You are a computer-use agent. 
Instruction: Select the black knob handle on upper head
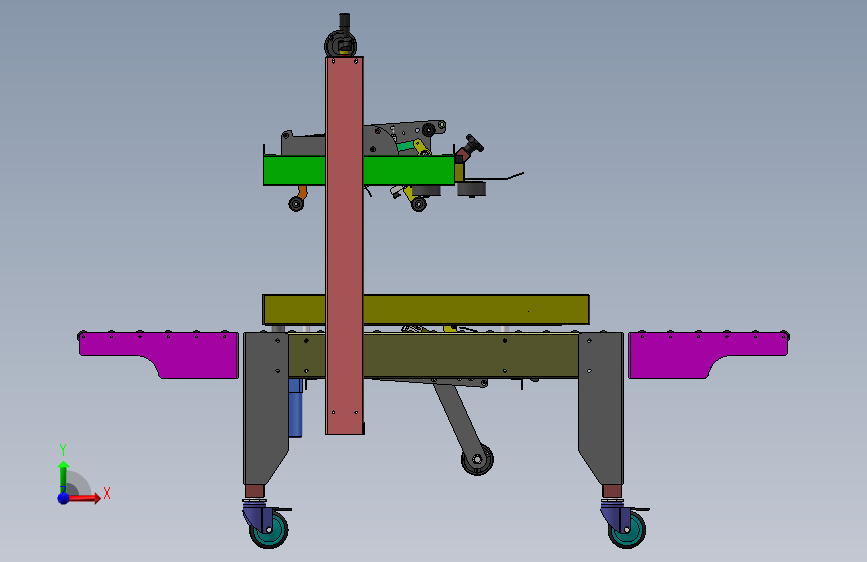coord(474,144)
